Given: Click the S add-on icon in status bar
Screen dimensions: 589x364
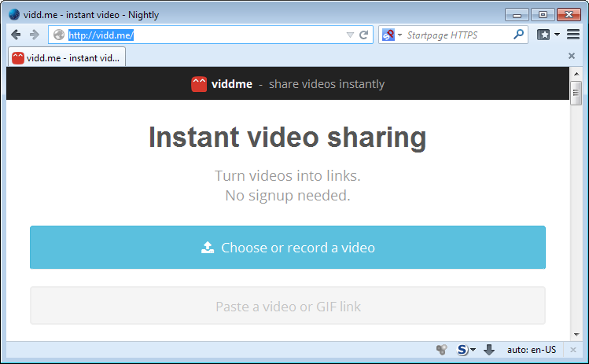Looking at the screenshot, I should pyautogui.click(x=462, y=350).
